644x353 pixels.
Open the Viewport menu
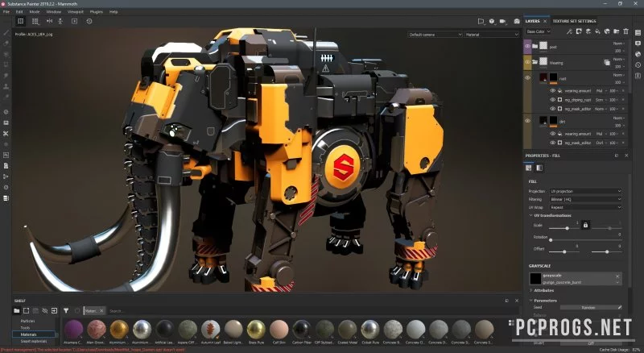(75, 12)
